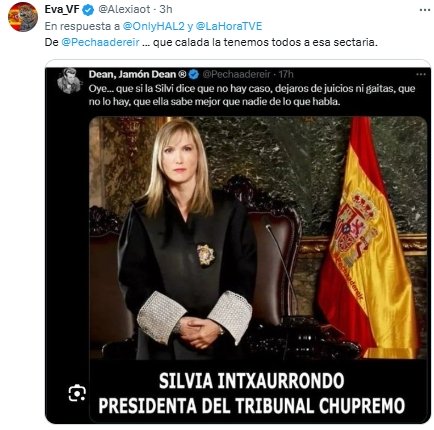Screen dimensions: 434x430
Task: Open the more options menu for Eva_VF's tweet
Action: click(x=424, y=10)
